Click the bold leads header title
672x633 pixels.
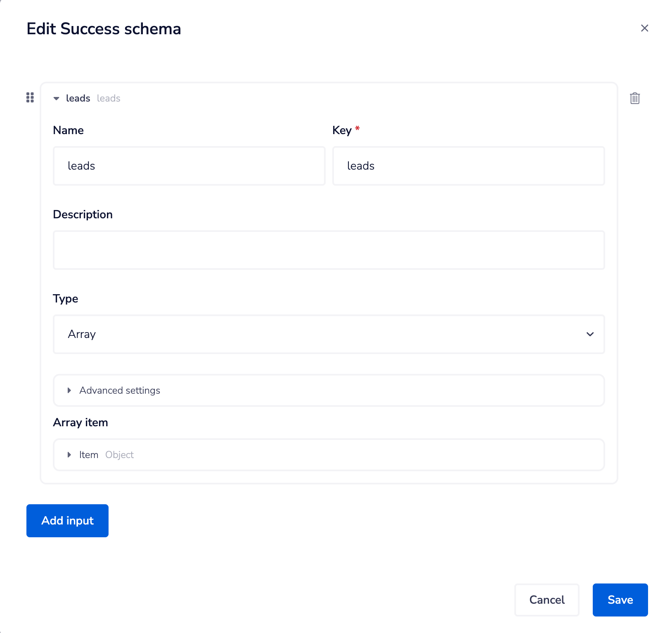[78, 98]
